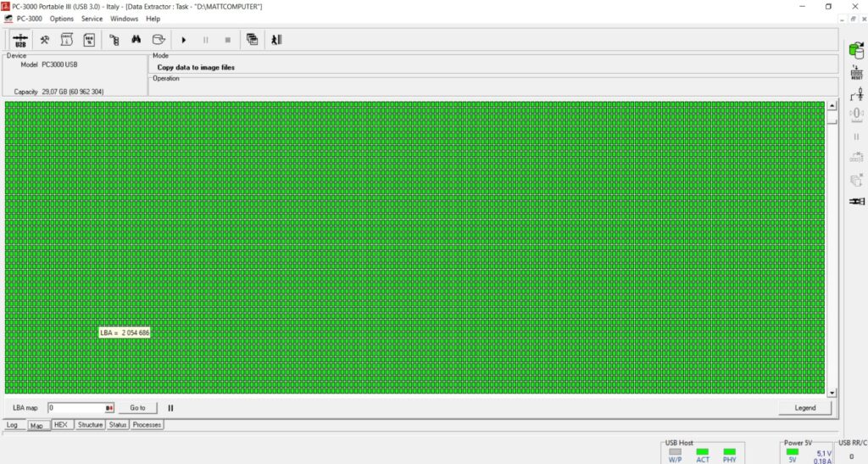868x464 pixels.
Task: Click the green disk copy sidebar icon
Action: pos(856,50)
